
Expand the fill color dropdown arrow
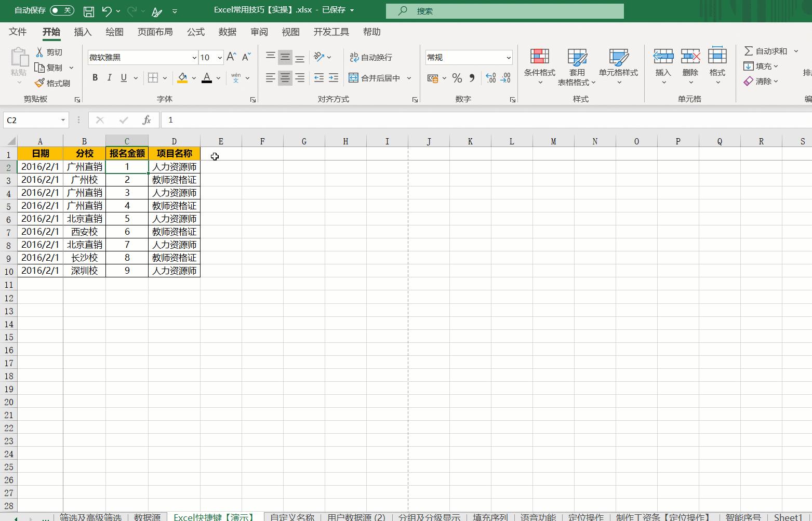point(193,78)
